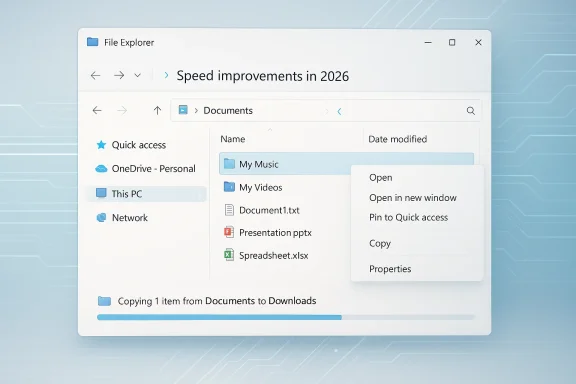
Task: Click the blue left chevron in address bar
Action: click(339, 111)
